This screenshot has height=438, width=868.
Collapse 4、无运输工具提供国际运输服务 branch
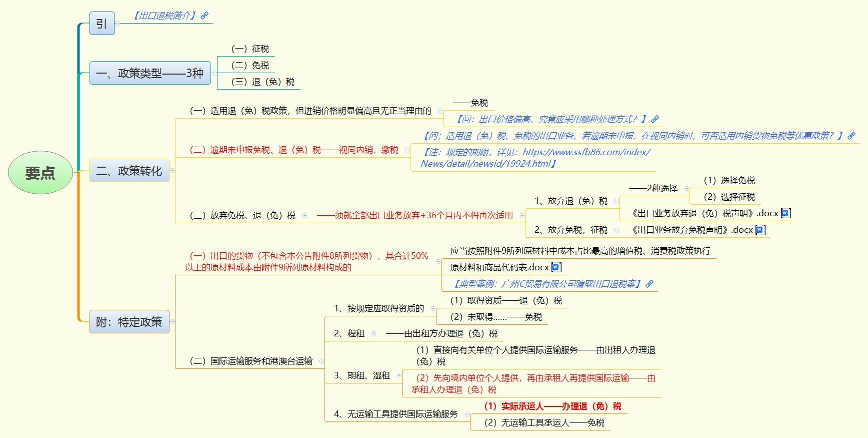pos(467,414)
